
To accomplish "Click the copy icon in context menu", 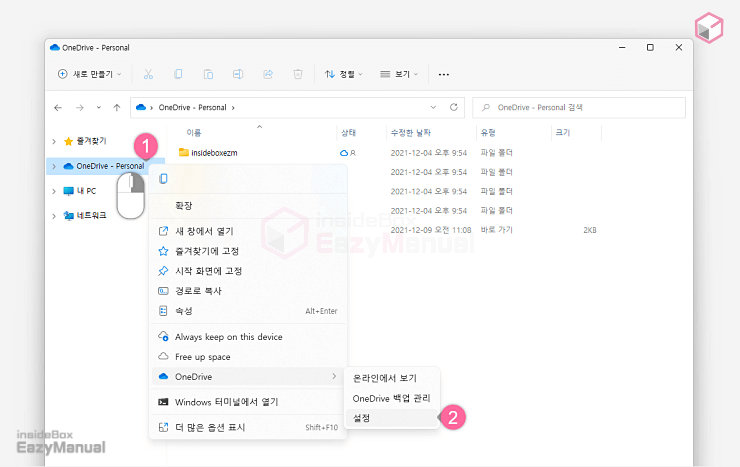I will coord(163,178).
